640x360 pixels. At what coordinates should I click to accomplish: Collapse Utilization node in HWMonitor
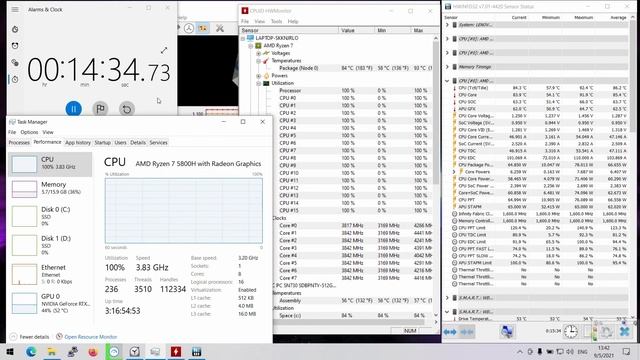[258, 83]
